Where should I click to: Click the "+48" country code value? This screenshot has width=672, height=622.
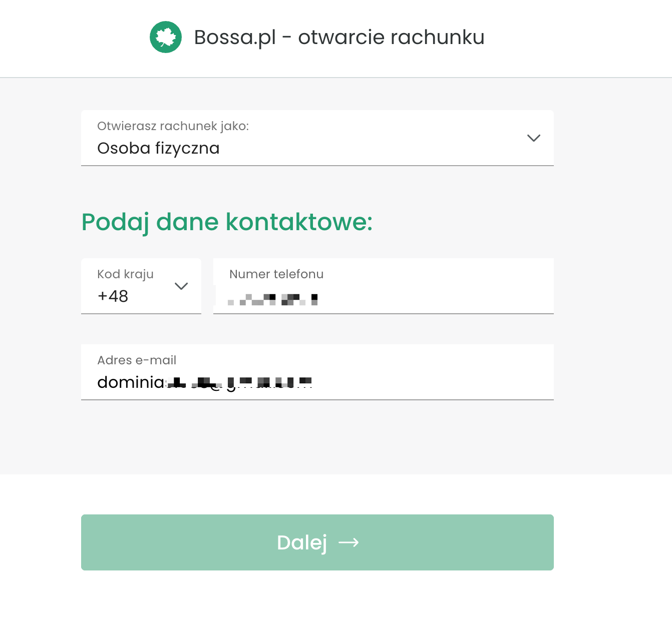pyautogui.click(x=113, y=296)
